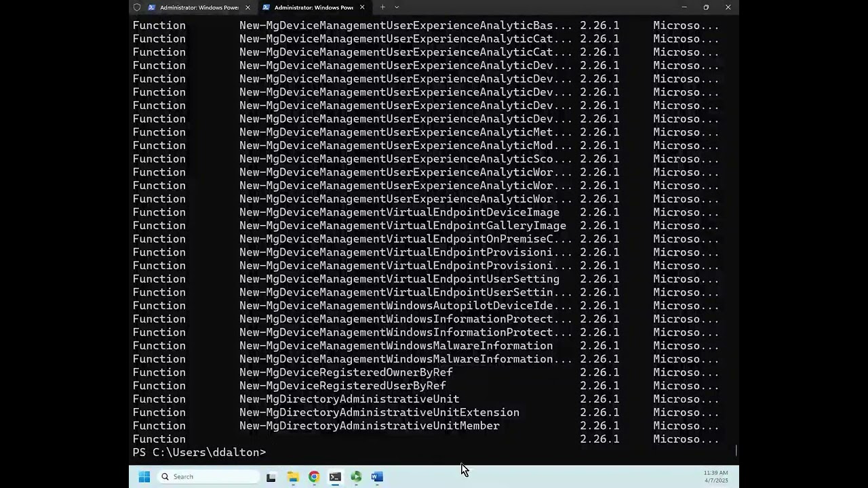Close the active PowerShell tab
The image size is (868, 488).
[362, 7]
